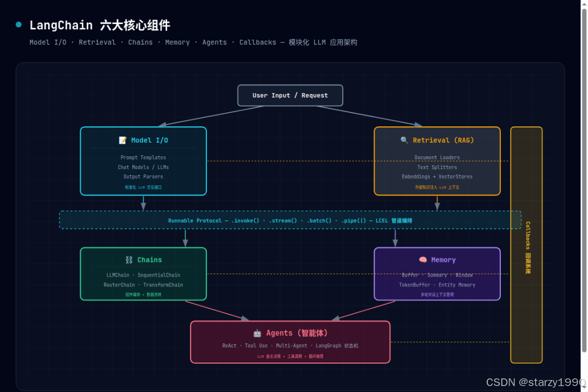Select the "Agents (智能体)" heading
This screenshot has height=392, width=588.
click(297, 333)
